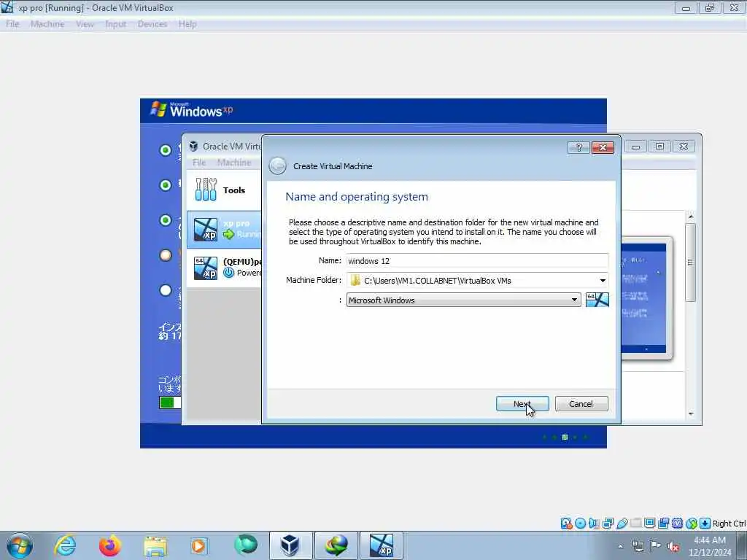Screen dimensions: 747x560
Task: Open the Action Center flag tray icon
Action: 656,546
